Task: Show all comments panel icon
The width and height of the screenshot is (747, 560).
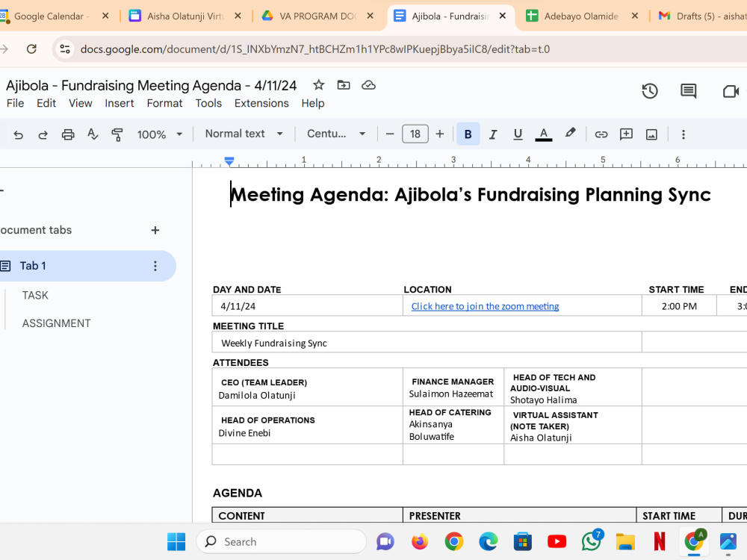Action: [689, 91]
